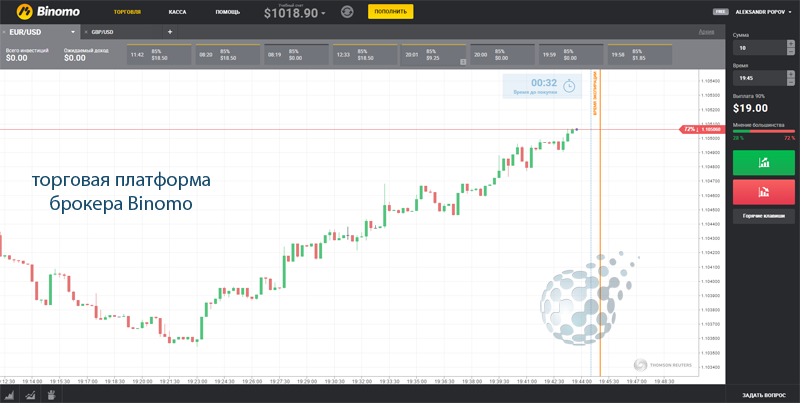
Task: Click the red 72% current price label
Action: (x=702, y=130)
